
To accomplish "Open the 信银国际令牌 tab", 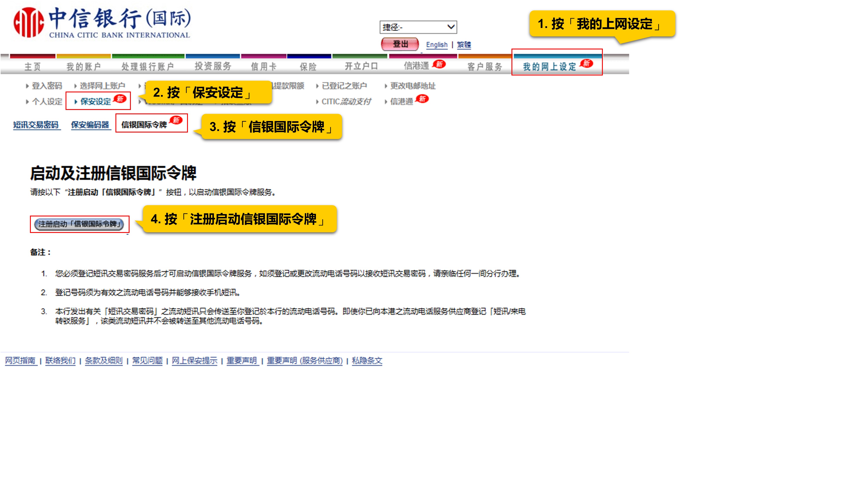I will [144, 125].
